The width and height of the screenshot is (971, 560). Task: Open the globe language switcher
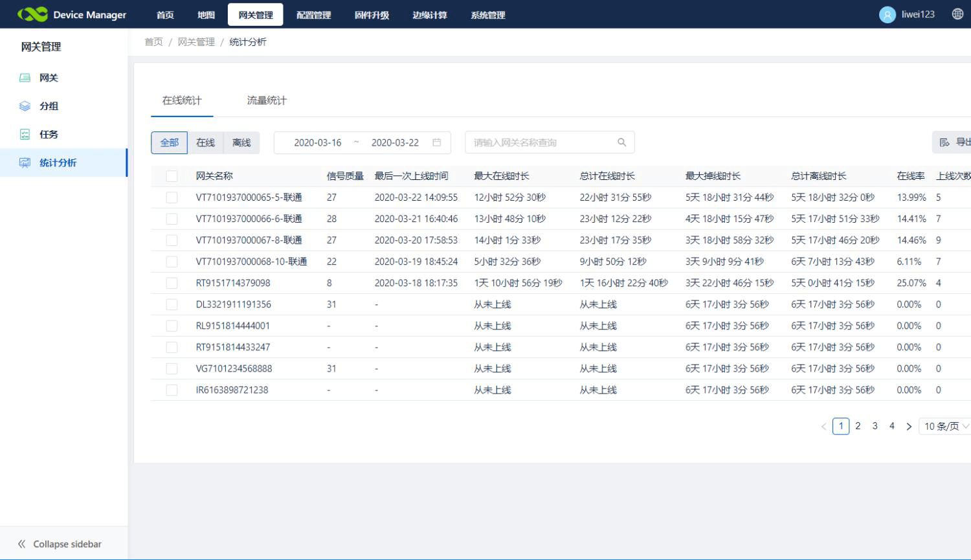(957, 14)
